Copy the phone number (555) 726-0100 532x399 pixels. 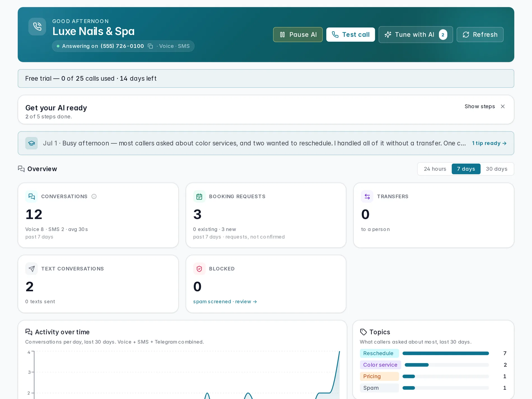(x=150, y=46)
